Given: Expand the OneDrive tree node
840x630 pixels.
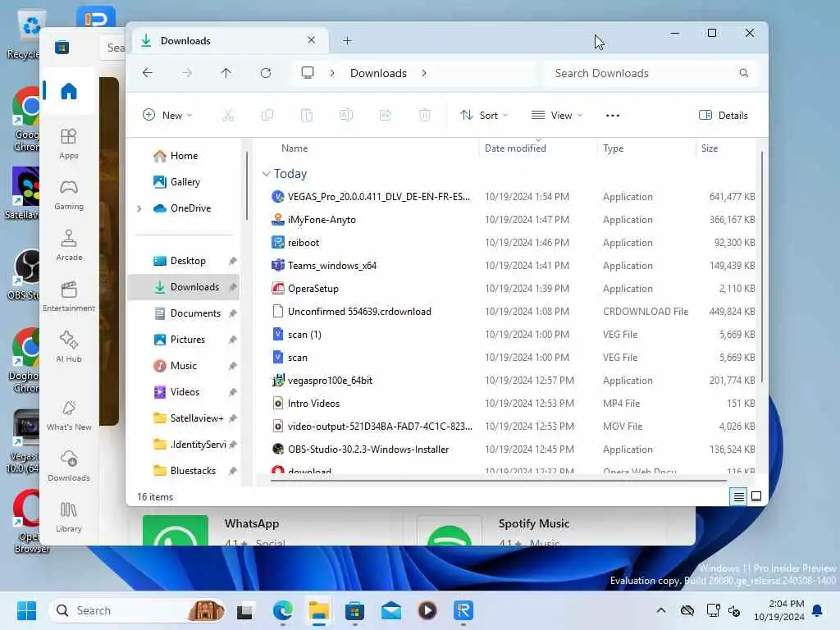Looking at the screenshot, I should click(x=139, y=208).
